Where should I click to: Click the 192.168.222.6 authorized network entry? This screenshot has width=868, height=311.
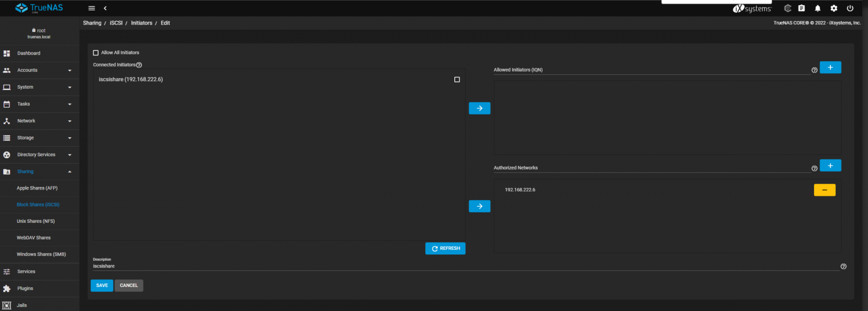coord(520,190)
